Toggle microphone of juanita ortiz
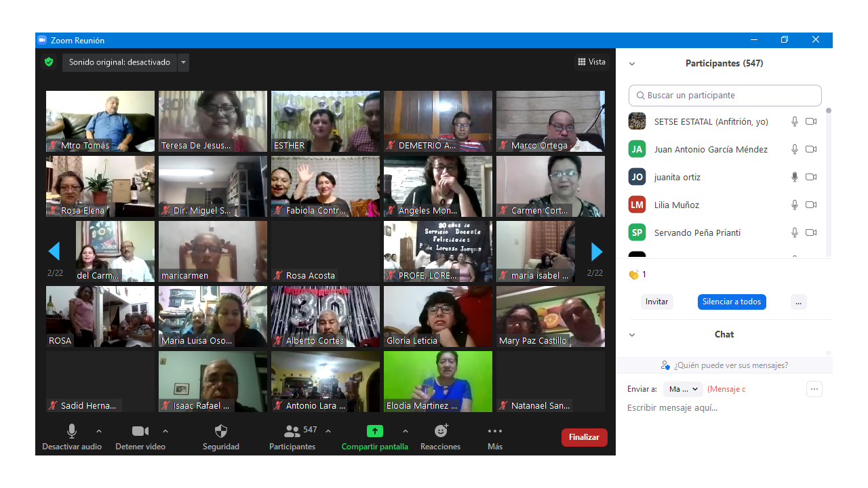Viewport: 868px width, 488px height. 795,177
